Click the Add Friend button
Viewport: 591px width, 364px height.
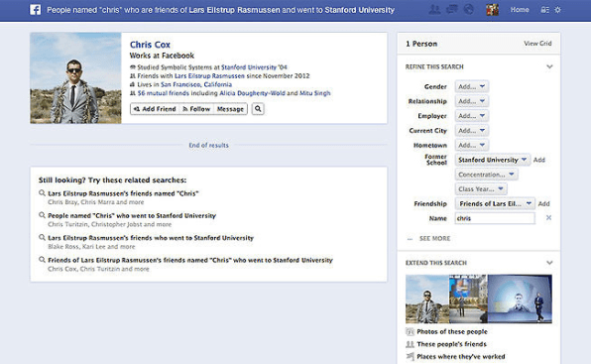[x=155, y=109]
